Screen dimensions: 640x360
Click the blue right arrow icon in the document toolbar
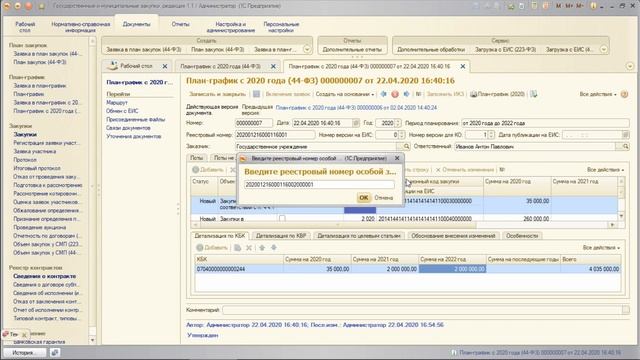pos(407,94)
